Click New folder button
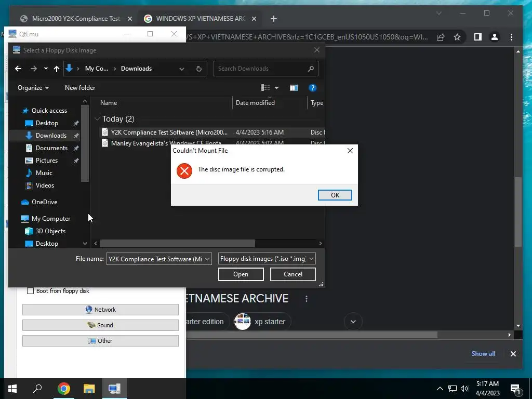Screen dimensions: 532x399 (x=80, y=88)
